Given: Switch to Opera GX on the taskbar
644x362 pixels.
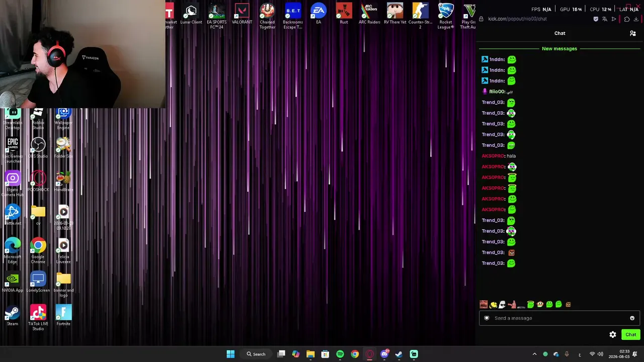Looking at the screenshot, I should point(370,354).
